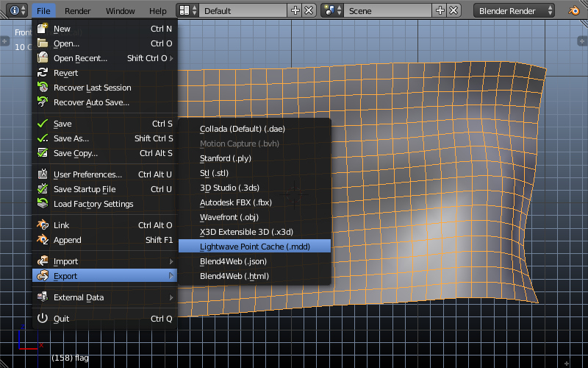Expand the left tool shelf plus tab

(4, 41)
